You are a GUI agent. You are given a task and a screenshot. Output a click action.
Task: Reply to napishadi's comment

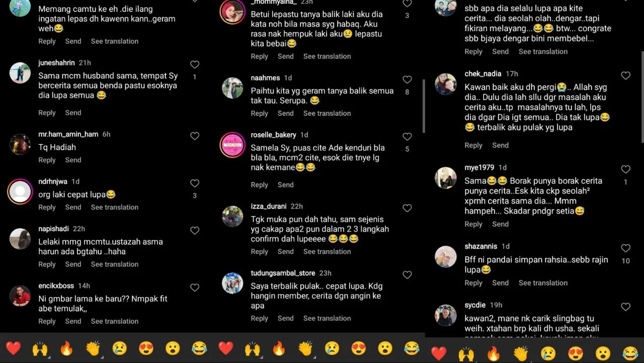point(47,264)
